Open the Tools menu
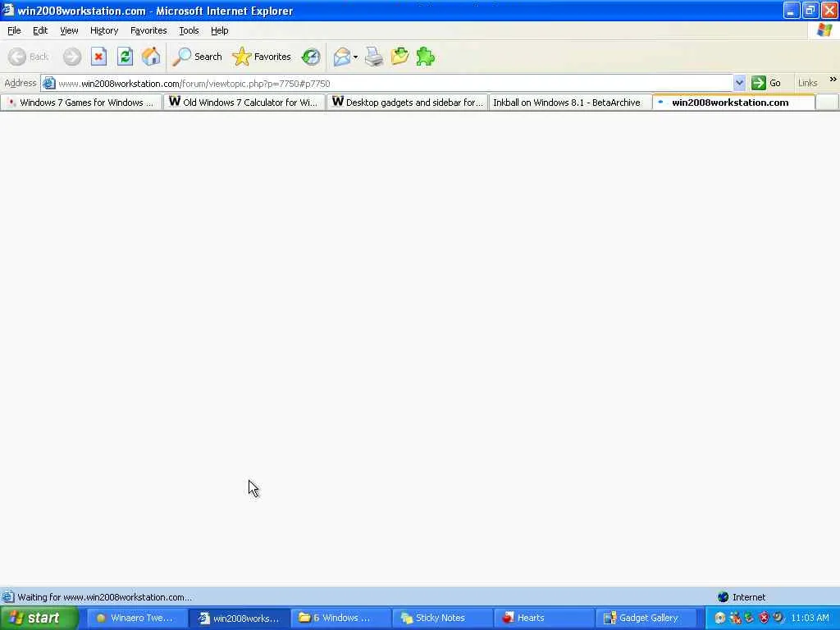 pyautogui.click(x=189, y=30)
